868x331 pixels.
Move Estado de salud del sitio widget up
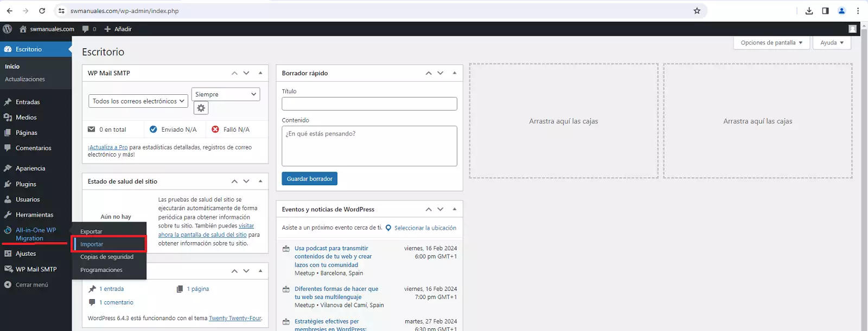click(x=234, y=181)
